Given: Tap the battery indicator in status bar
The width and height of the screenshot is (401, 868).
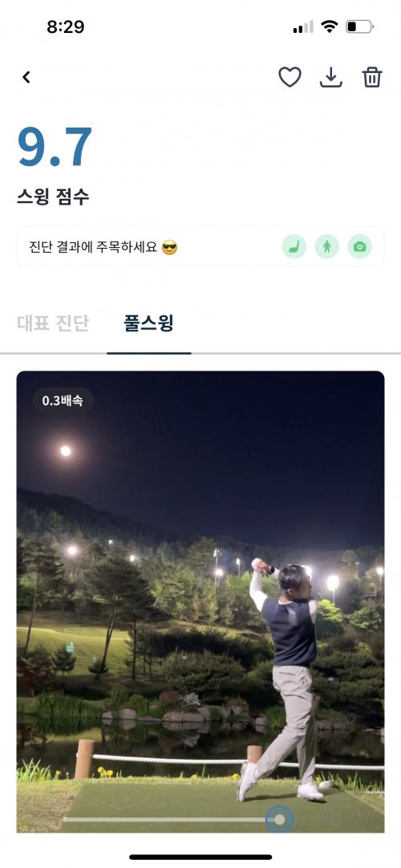Looking at the screenshot, I should click(x=359, y=26).
